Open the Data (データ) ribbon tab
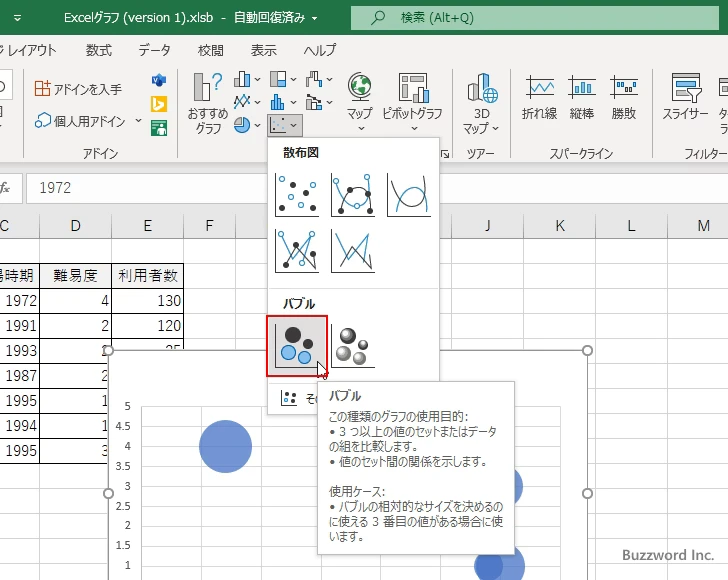Viewport: 728px width, 580px height. (154, 50)
